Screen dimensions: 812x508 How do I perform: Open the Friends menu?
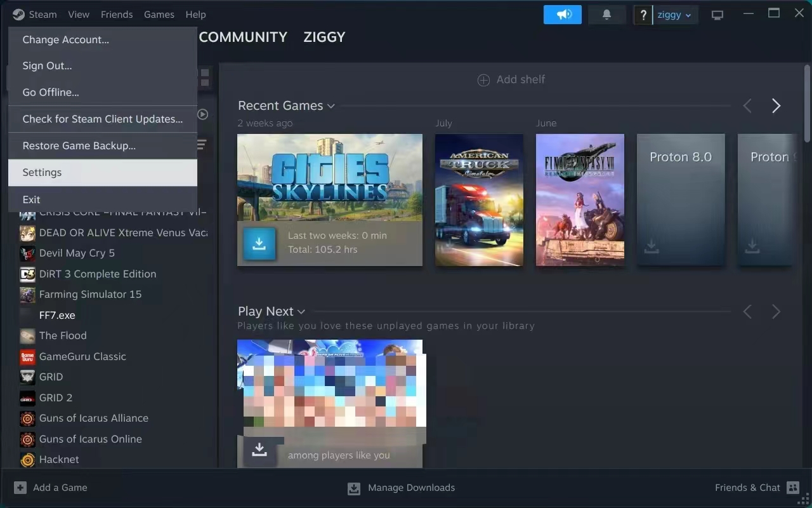coord(117,14)
